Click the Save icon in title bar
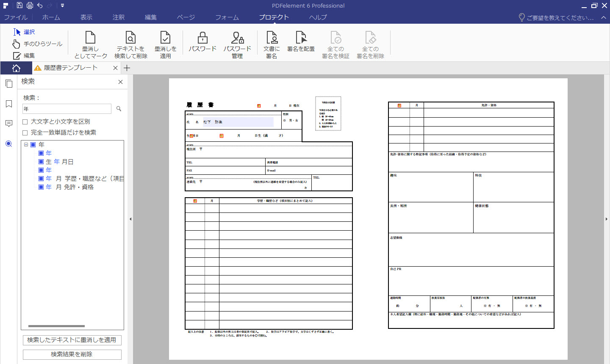This screenshot has width=610, height=364. coord(19,6)
